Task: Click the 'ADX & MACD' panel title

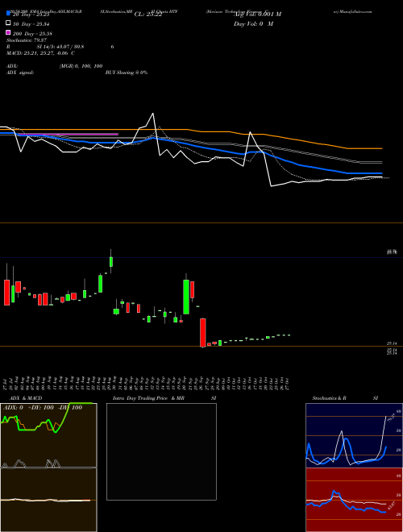Action: [x=26, y=398]
